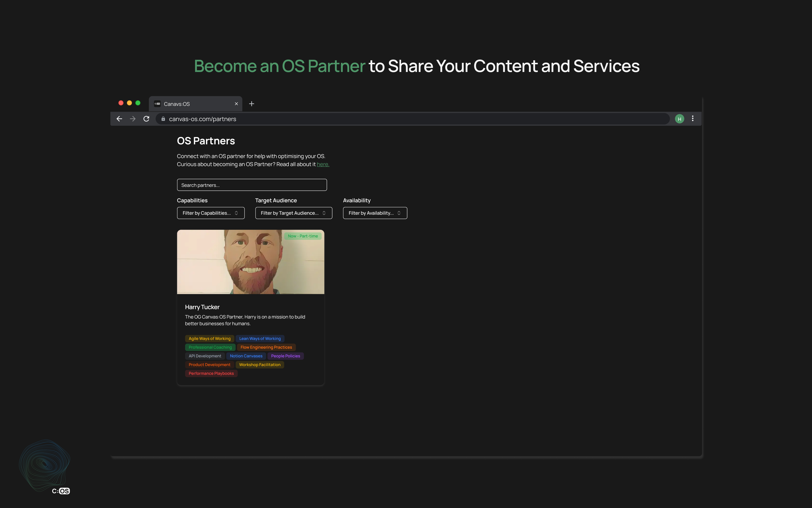812x508 pixels.
Task: Click the 'Now - Part-time' availability badge
Action: point(303,236)
